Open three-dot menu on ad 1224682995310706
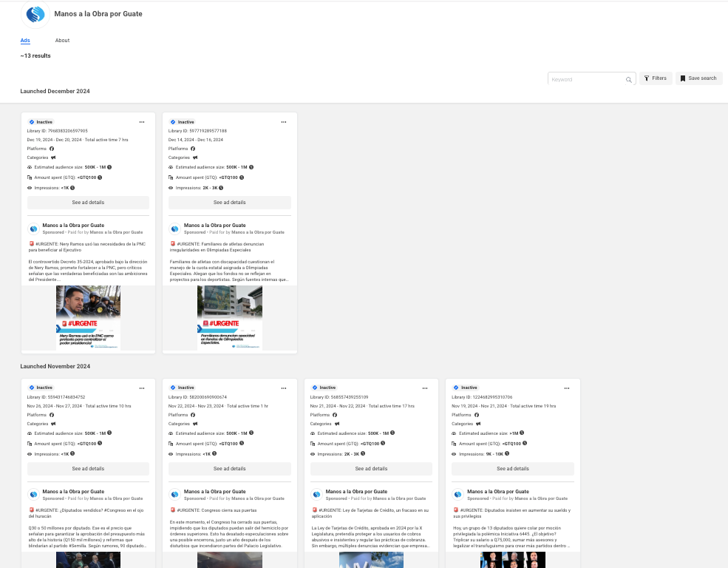The image size is (728, 568). [x=566, y=388]
